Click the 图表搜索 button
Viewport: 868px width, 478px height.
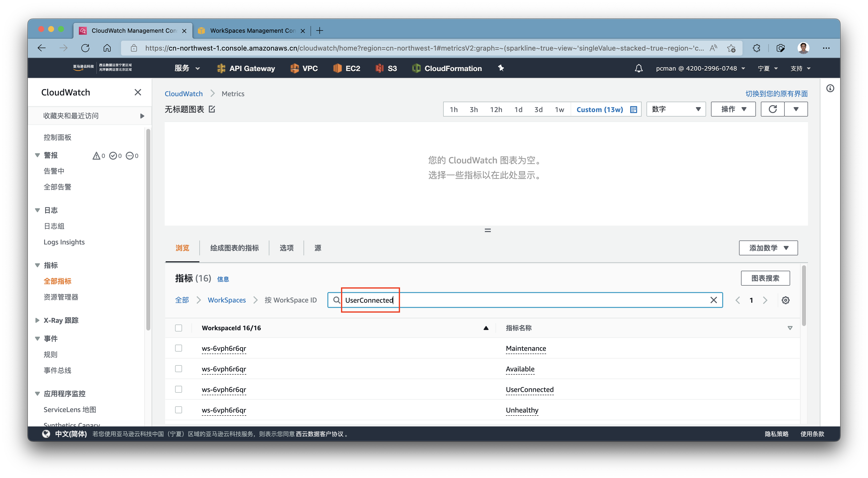(765, 278)
